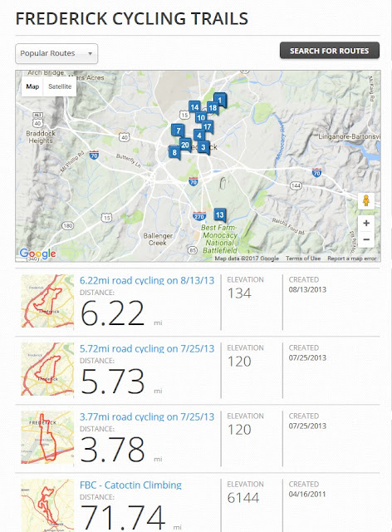Click elevation value 134
Image resolution: width=392 pixels, height=532 pixels.
(x=239, y=293)
